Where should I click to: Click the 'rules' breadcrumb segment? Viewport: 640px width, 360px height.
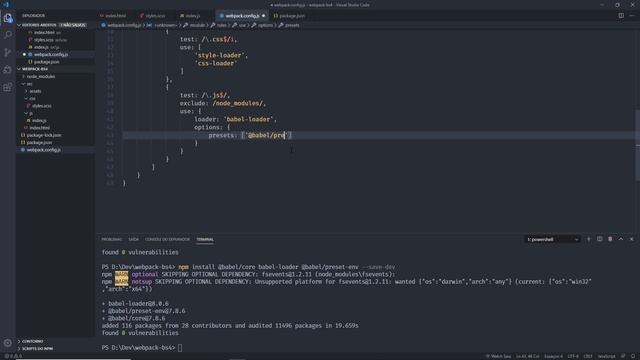(x=222, y=25)
